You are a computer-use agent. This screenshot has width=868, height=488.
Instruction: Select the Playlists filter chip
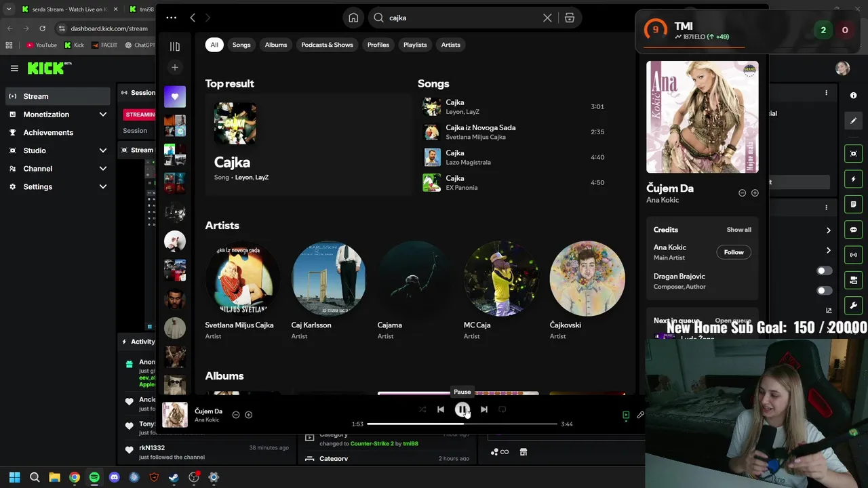point(415,45)
